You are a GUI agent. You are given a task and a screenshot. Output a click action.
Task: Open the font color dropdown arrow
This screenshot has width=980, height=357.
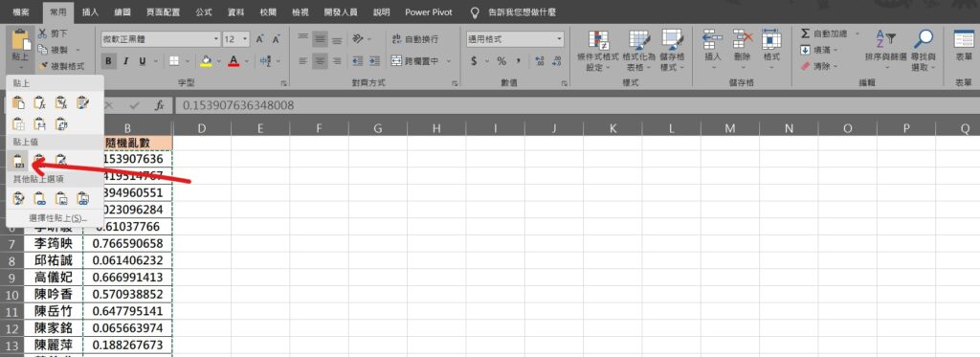[246, 61]
